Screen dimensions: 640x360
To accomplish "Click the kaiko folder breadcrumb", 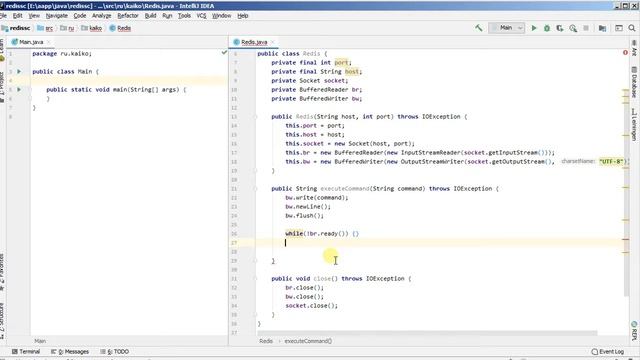I will 92,28.
